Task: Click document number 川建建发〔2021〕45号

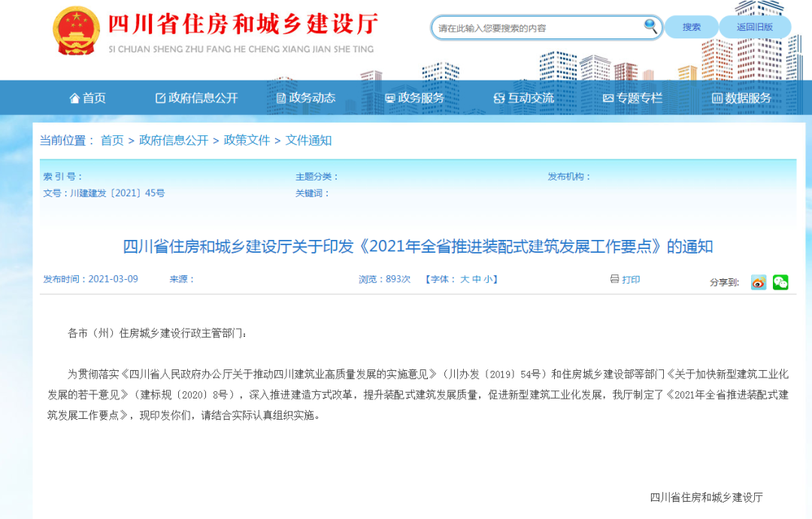Action: 117,193
